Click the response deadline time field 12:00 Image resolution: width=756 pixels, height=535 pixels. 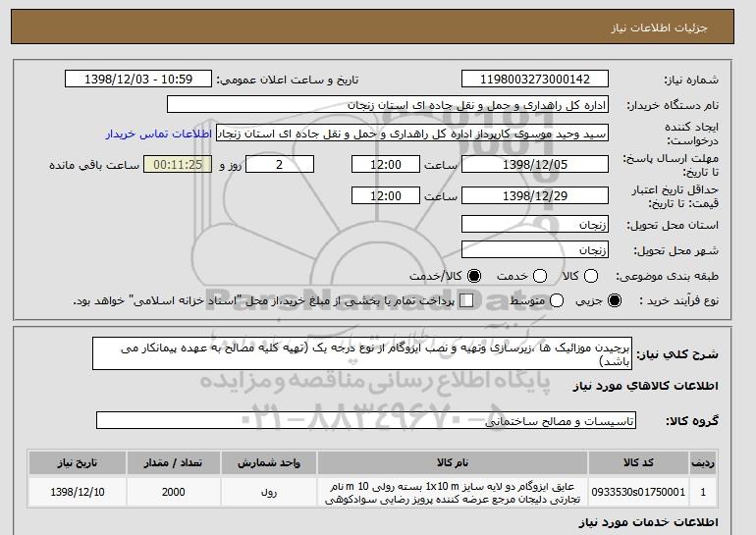[386, 164]
